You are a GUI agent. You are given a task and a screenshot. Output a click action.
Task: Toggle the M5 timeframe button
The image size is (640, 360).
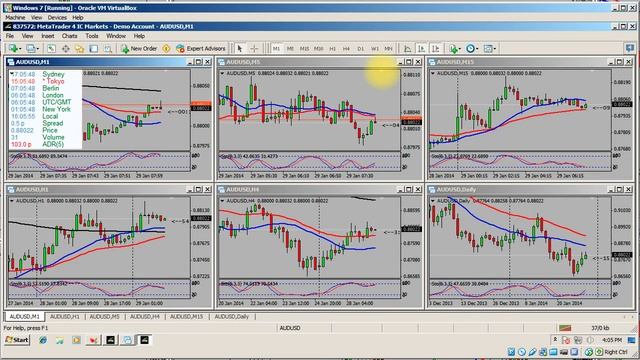point(290,49)
